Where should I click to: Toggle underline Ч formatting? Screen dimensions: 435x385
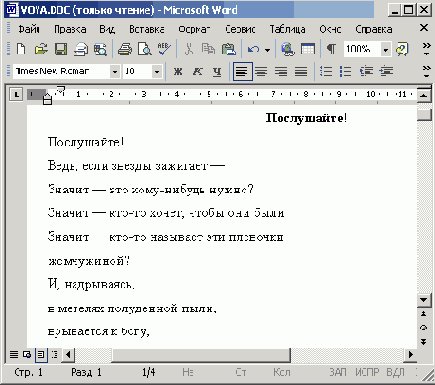217,71
